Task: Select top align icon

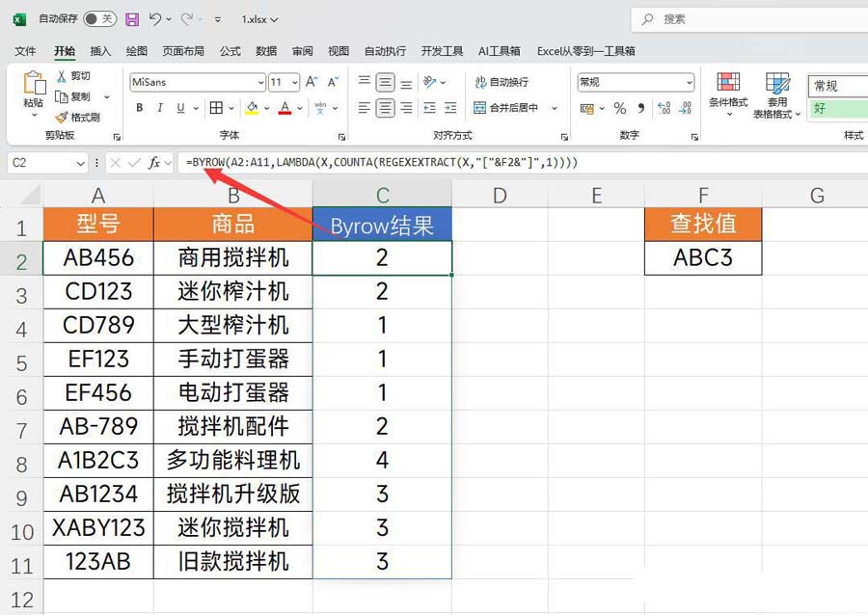Action: 364,81
